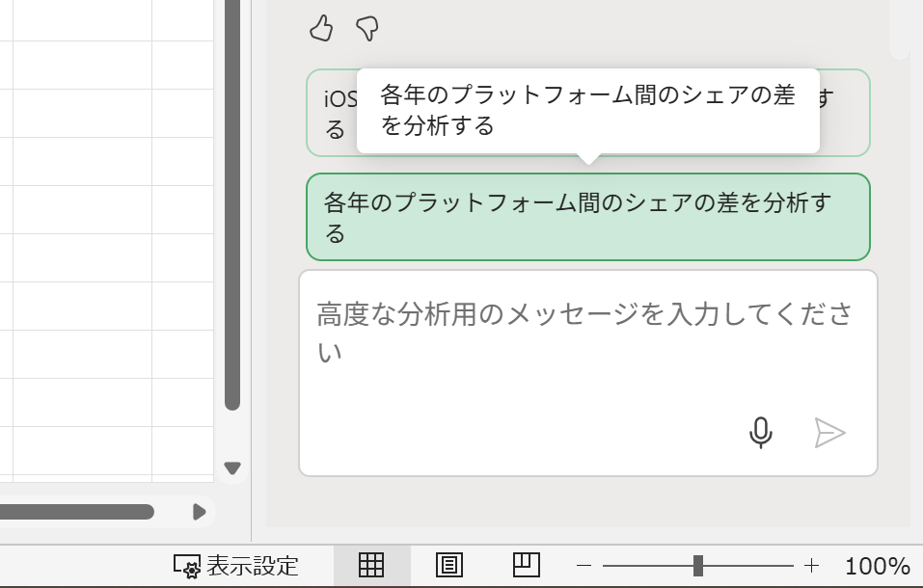Dislike the response with thumbs down
Screen dimensions: 923x588
(x=366, y=29)
